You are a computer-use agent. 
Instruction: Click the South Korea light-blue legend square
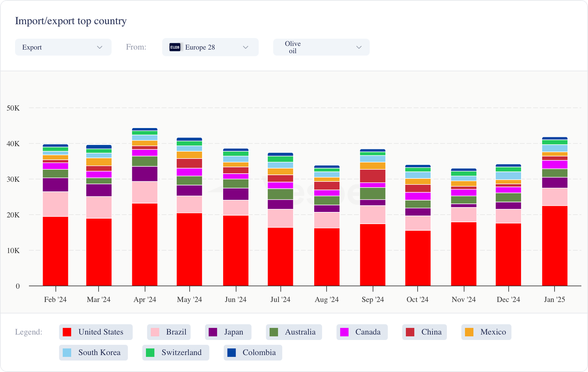click(x=67, y=352)
